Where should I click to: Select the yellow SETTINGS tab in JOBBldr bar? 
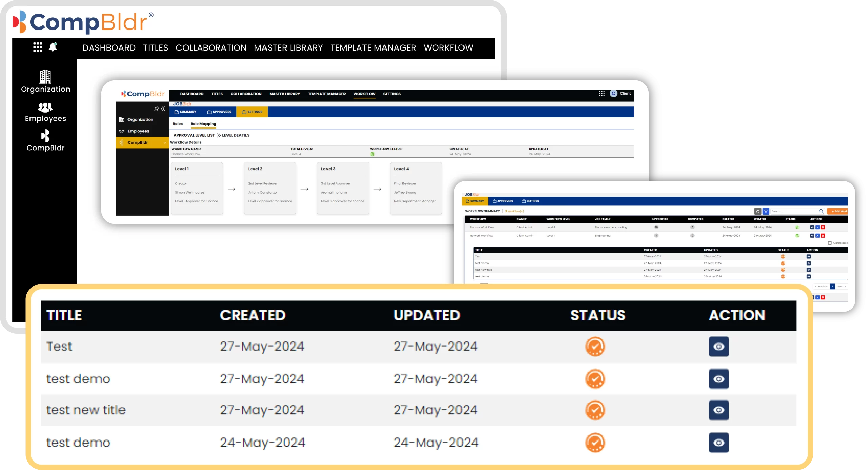(252, 112)
